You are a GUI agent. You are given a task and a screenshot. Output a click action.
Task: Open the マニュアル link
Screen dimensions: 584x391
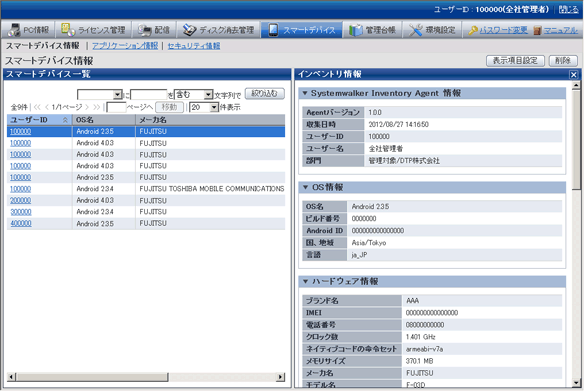pos(561,30)
